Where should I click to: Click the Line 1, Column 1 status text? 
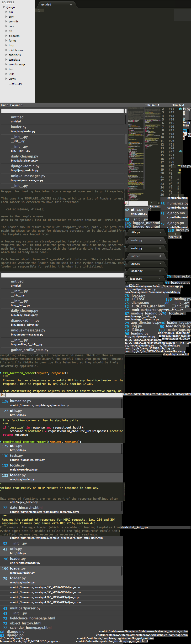pyautogui.click(x=12, y=105)
